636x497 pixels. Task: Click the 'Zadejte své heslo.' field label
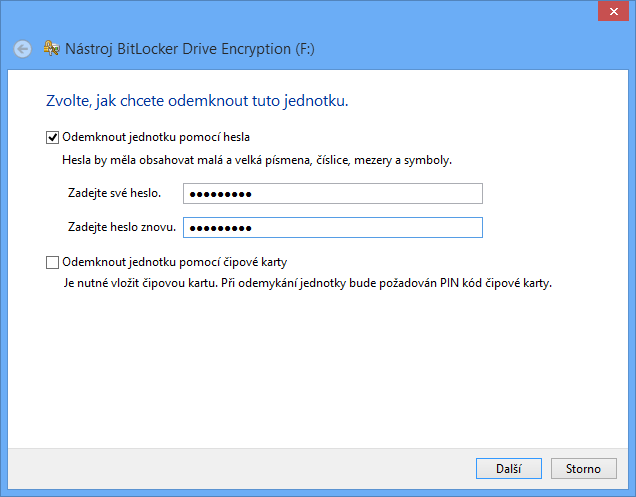(114, 194)
